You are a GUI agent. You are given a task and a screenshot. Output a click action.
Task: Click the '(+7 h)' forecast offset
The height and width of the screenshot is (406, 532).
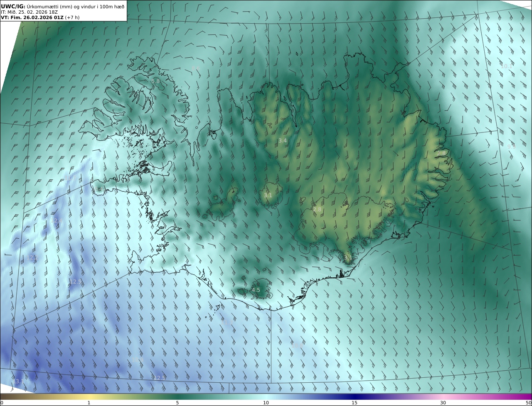(72, 17)
